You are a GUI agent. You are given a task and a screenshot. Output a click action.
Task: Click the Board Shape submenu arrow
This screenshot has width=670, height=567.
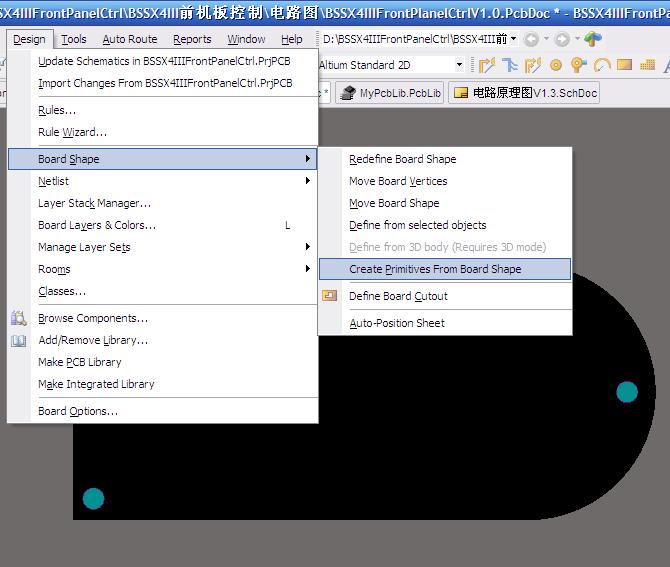pos(308,159)
